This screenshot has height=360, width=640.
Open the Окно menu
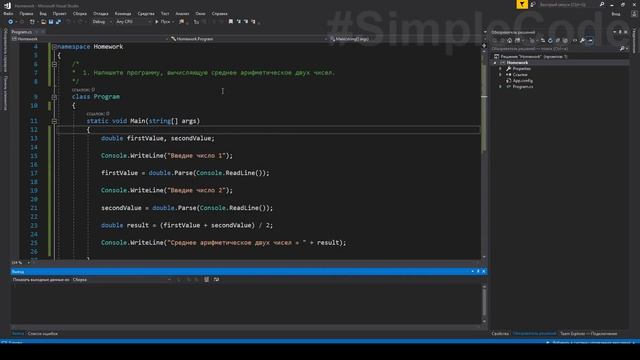point(200,13)
